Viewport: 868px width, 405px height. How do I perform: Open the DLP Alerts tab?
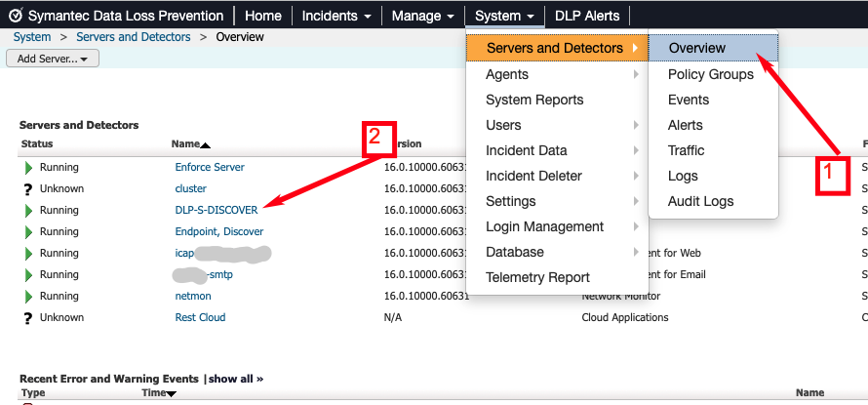[x=588, y=16]
